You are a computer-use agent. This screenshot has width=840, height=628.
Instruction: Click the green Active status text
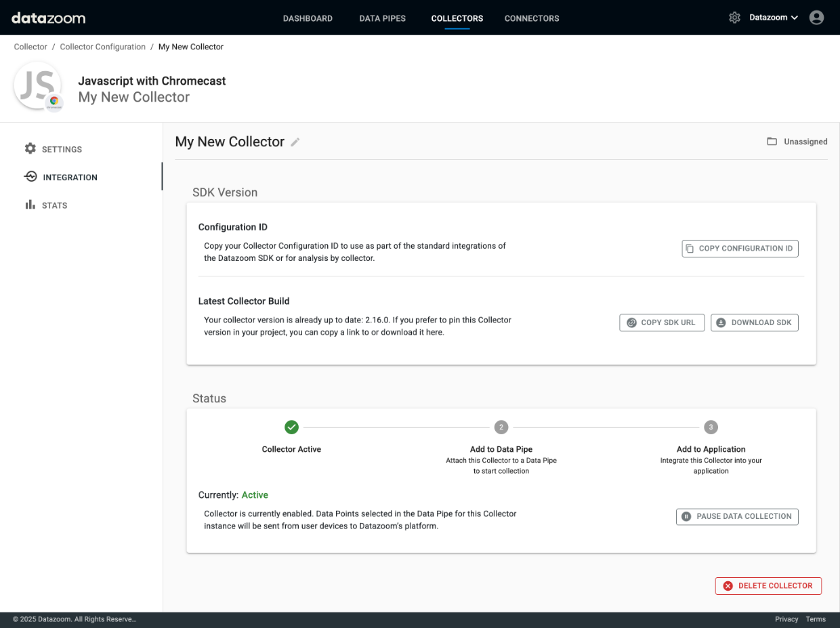click(x=255, y=495)
